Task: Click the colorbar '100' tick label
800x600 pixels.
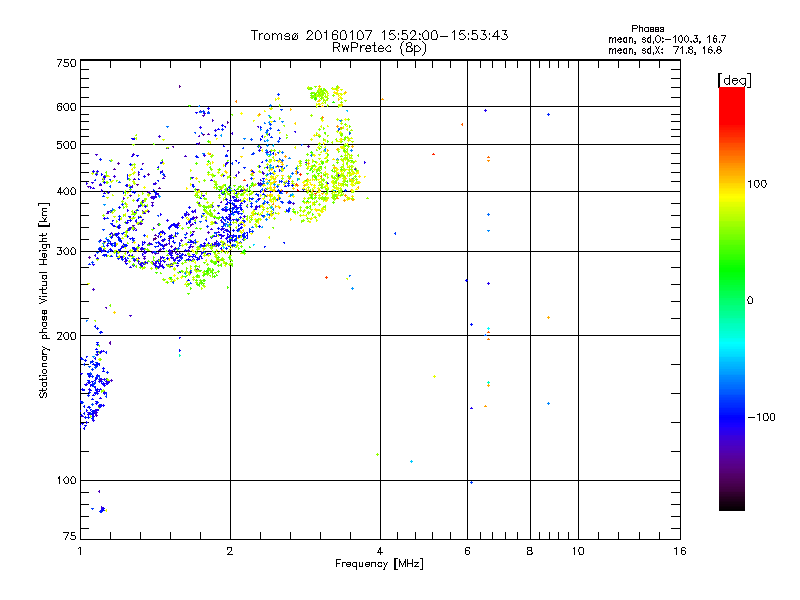Action: [x=757, y=184]
